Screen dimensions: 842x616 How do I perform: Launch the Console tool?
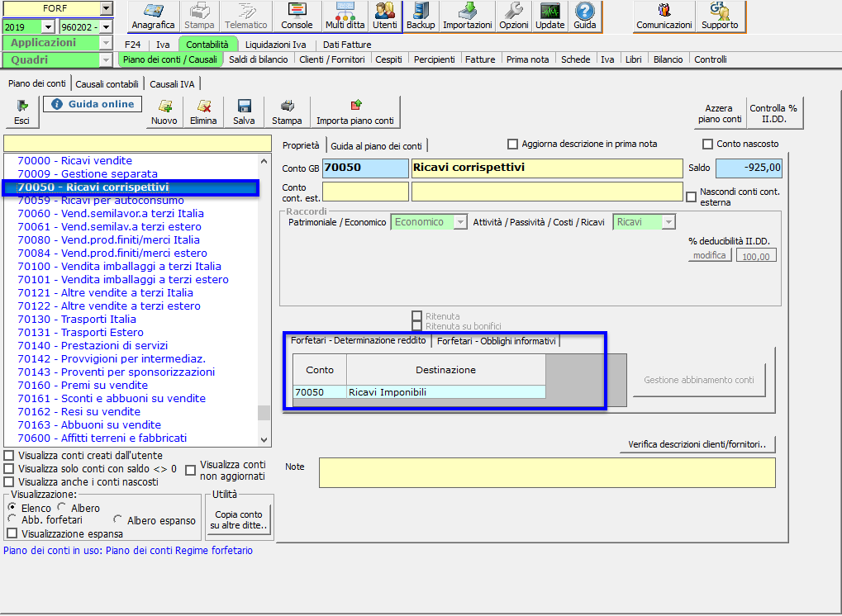click(x=297, y=16)
